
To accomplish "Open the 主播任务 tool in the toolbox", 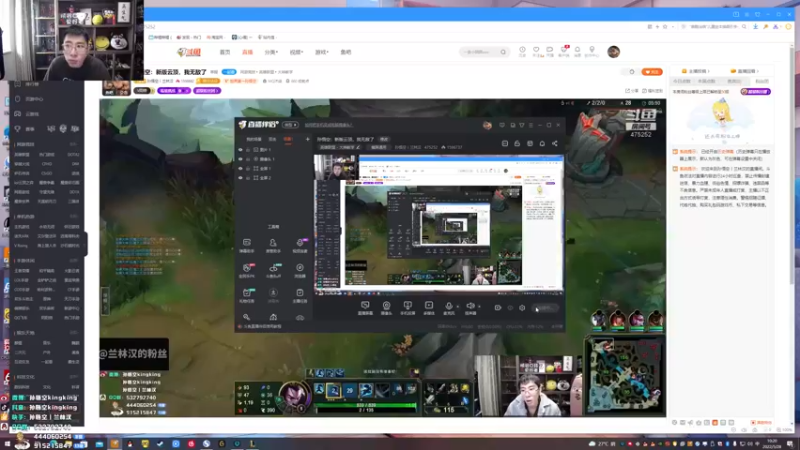I will tap(300, 295).
